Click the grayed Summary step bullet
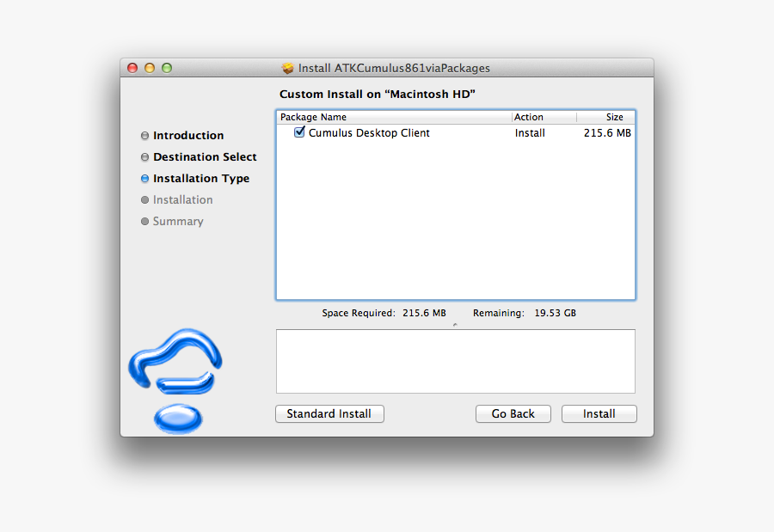This screenshot has height=532, width=774. point(144,221)
